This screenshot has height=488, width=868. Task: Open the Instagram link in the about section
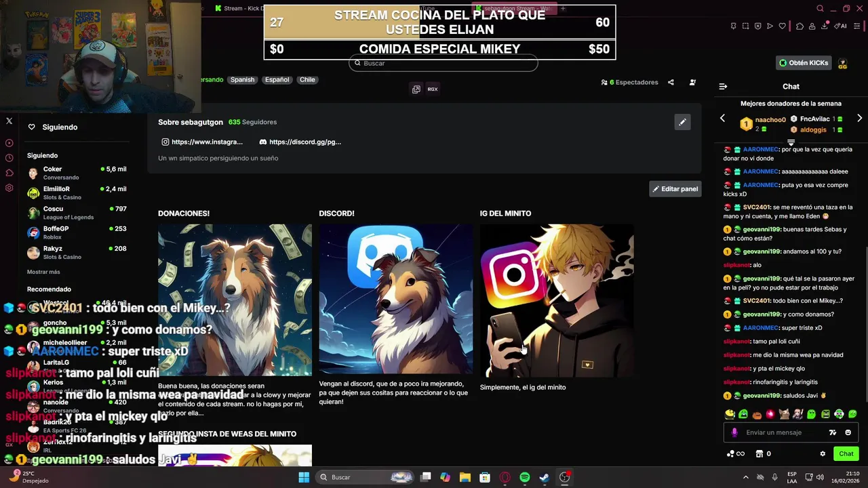point(202,142)
